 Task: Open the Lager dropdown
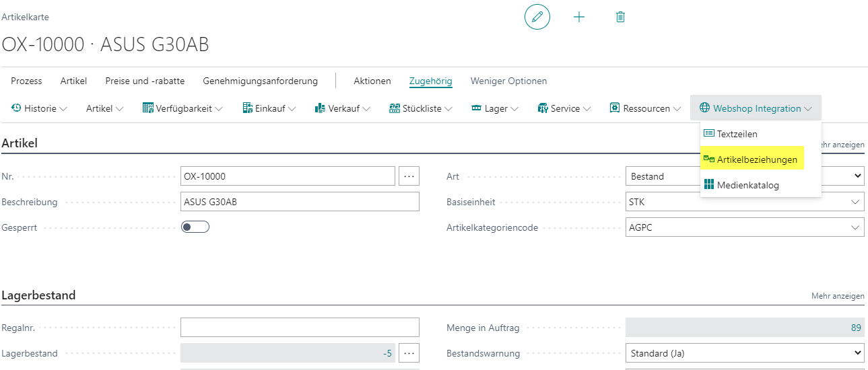coord(495,108)
